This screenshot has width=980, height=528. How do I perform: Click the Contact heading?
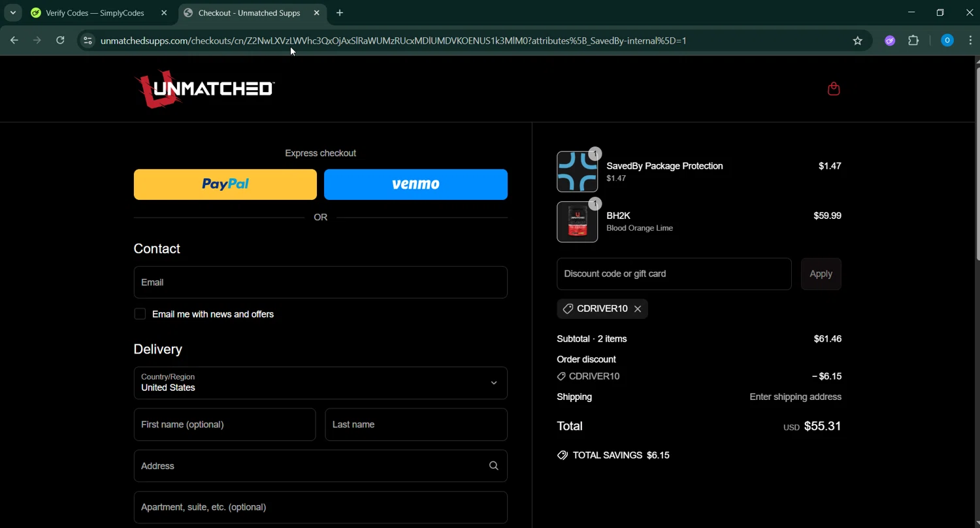(x=157, y=249)
